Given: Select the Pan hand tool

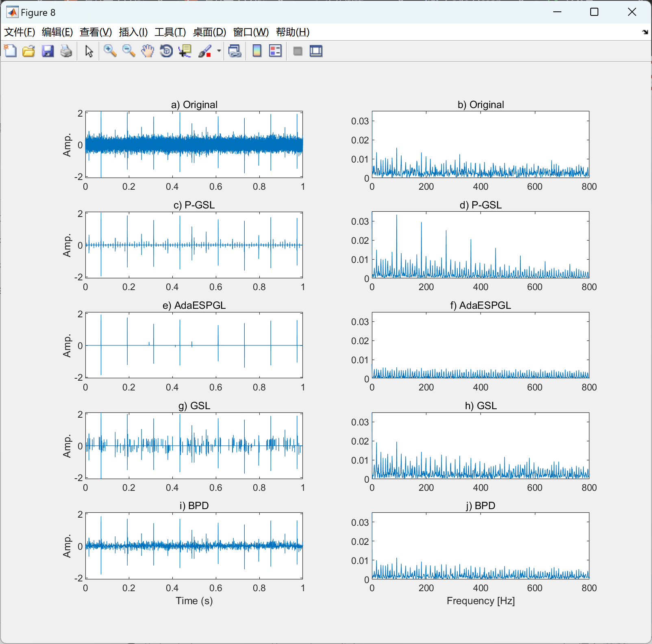Looking at the screenshot, I should (x=148, y=51).
